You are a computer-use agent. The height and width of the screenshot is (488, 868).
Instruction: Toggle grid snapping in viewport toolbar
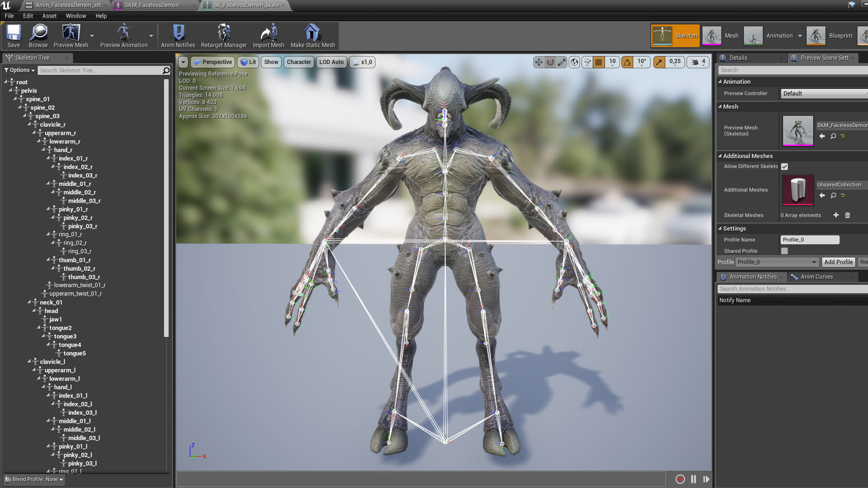click(599, 62)
